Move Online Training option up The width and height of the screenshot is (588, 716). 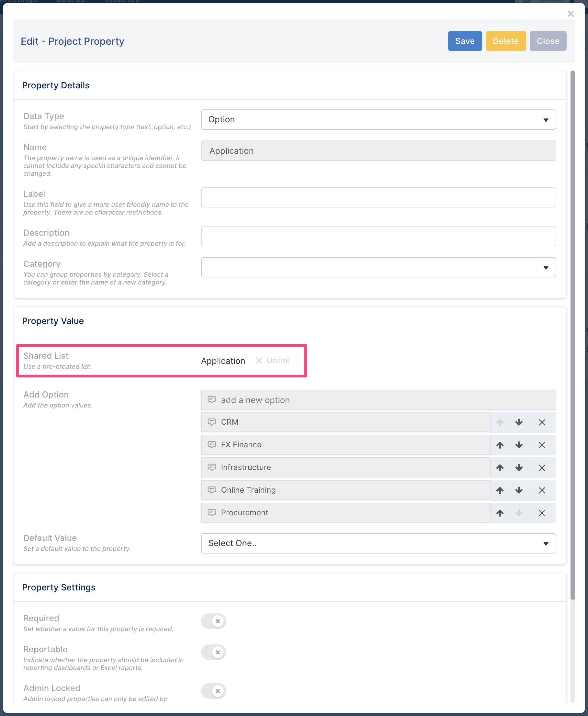click(x=500, y=490)
